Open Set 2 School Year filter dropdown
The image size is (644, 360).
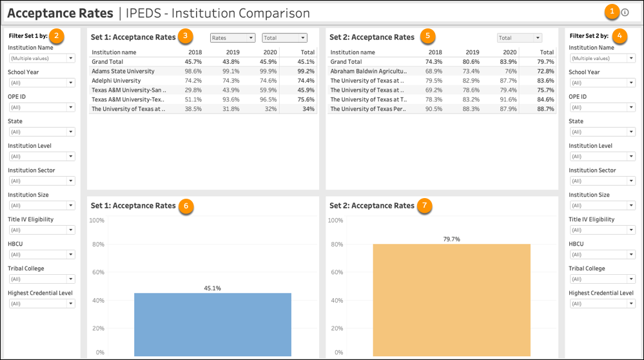603,83
